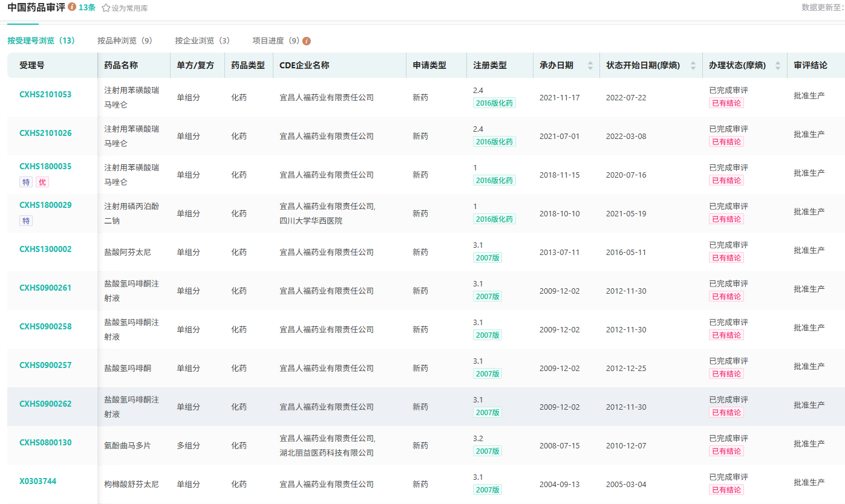This screenshot has width=845, height=504.
Task: Click the info icon beside 中国药品审评 title
Action: coord(72,7)
